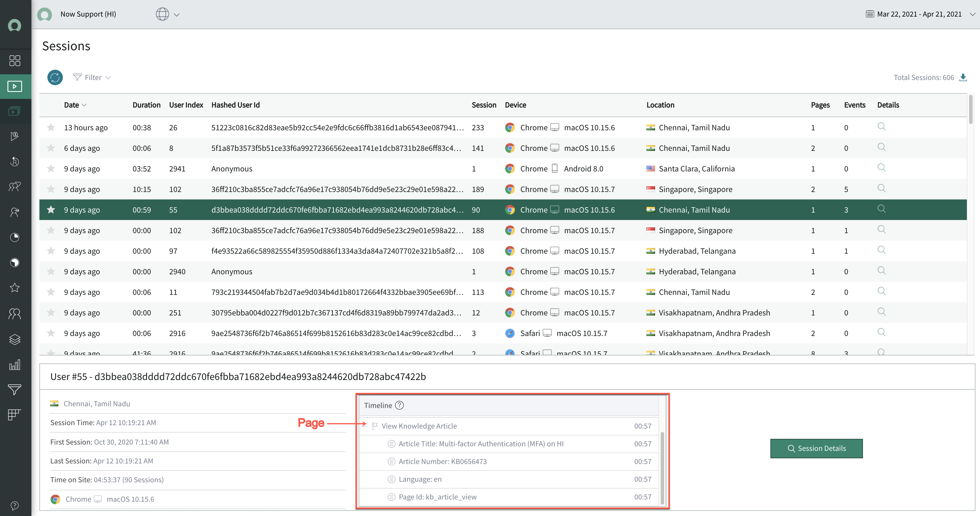The width and height of the screenshot is (980, 516).
Task: Open the two-people users icon in sidebar
Action: tap(15, 313)
